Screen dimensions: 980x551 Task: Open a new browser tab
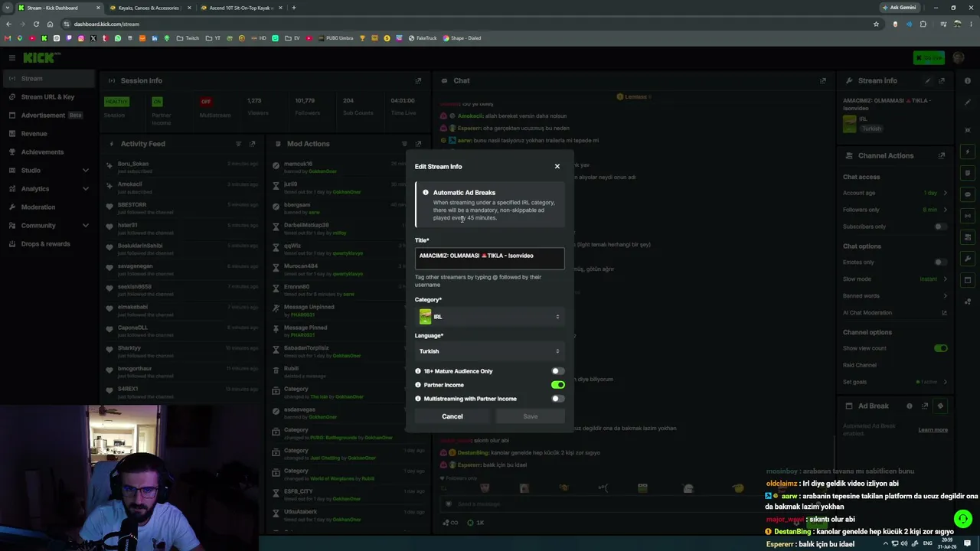point(294,8)
